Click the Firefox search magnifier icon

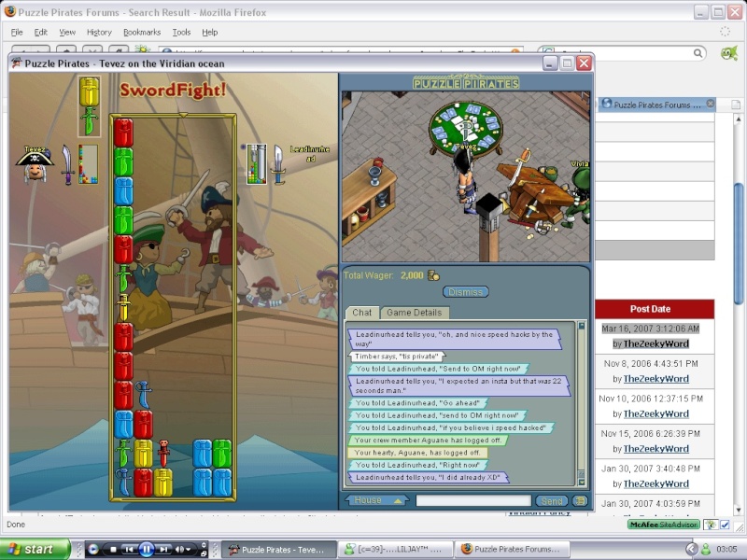click(x=698, y=53)
